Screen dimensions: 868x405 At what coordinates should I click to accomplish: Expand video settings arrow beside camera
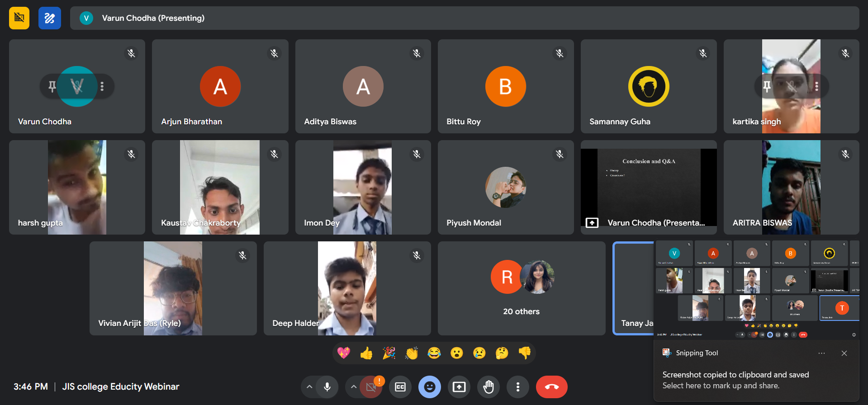pos(354,387)
